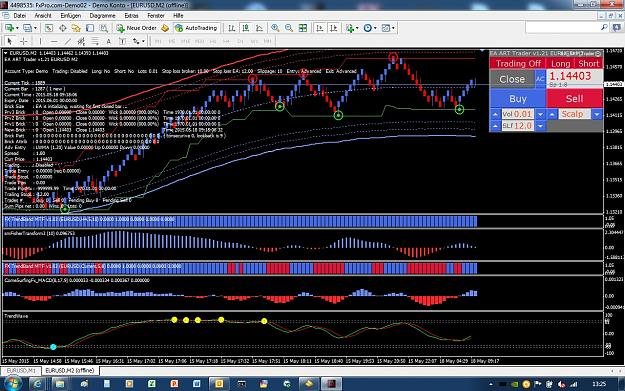
Task: Show the Market Watch window icon
Action: [49, 28]
